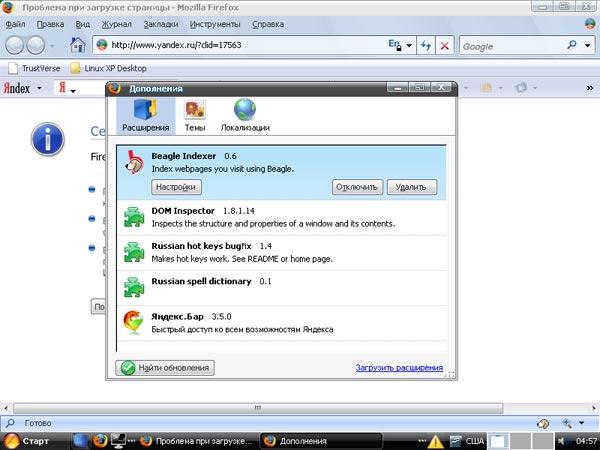Open the Закладки menu

pyautogui.click(x=161, y=24)
